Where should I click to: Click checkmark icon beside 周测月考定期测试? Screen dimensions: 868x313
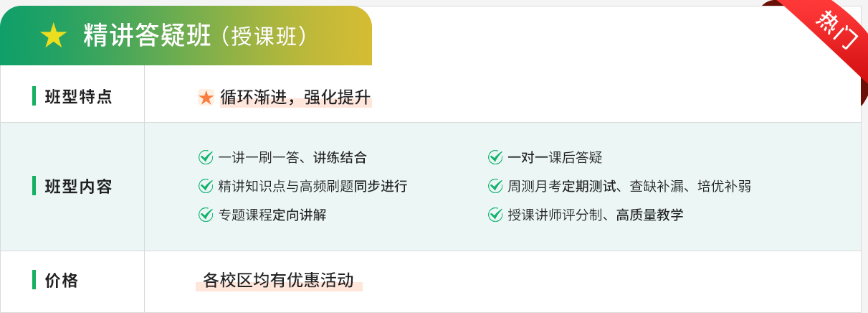(495, 186)
